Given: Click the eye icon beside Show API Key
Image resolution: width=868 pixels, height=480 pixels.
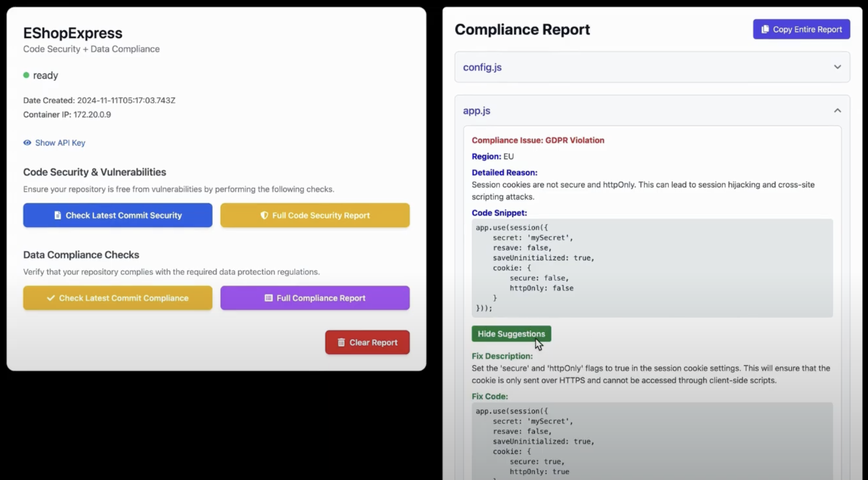Looking at the screenshot, I should [27, 143].
